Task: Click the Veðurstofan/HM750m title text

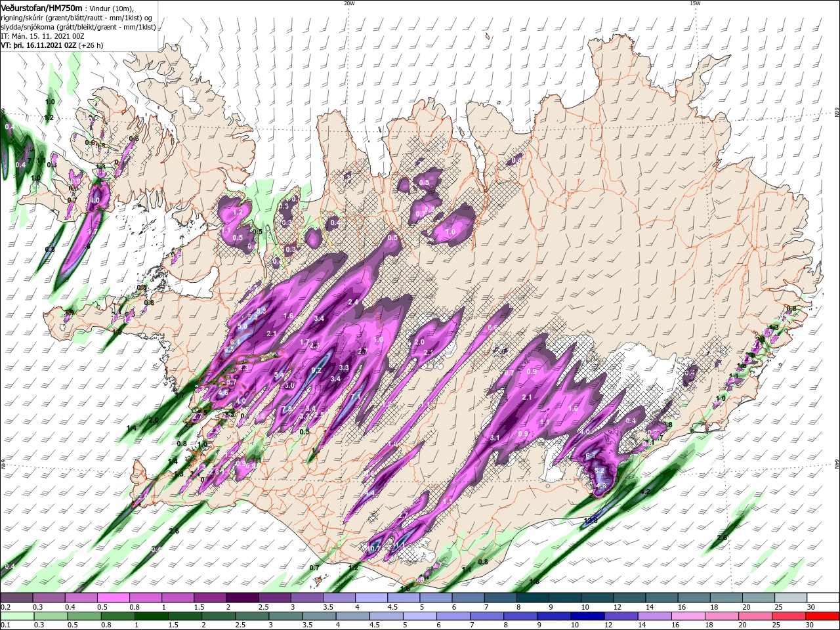Action: [x=41, y=7]
